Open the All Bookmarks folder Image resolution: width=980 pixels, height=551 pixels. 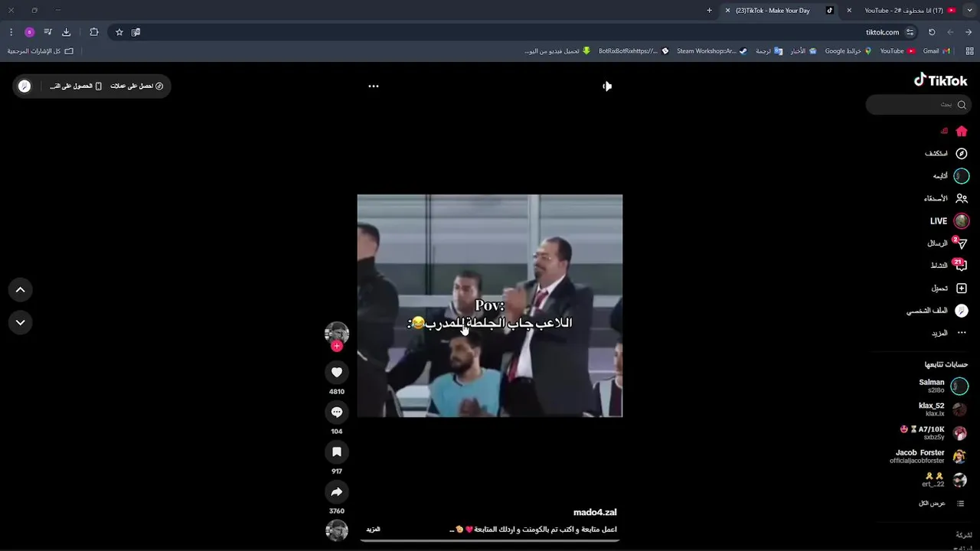click(41, 51)
